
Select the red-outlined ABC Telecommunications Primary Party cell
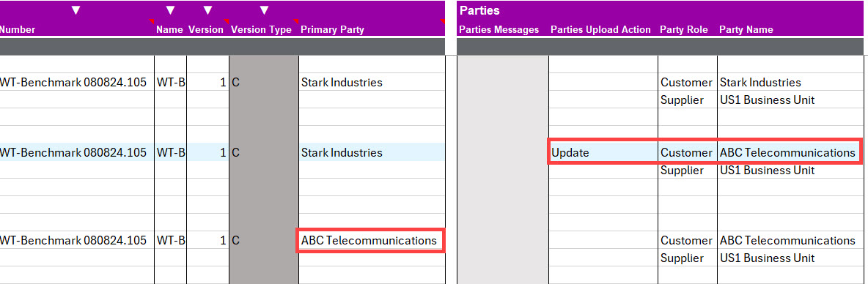click(370, 240)
